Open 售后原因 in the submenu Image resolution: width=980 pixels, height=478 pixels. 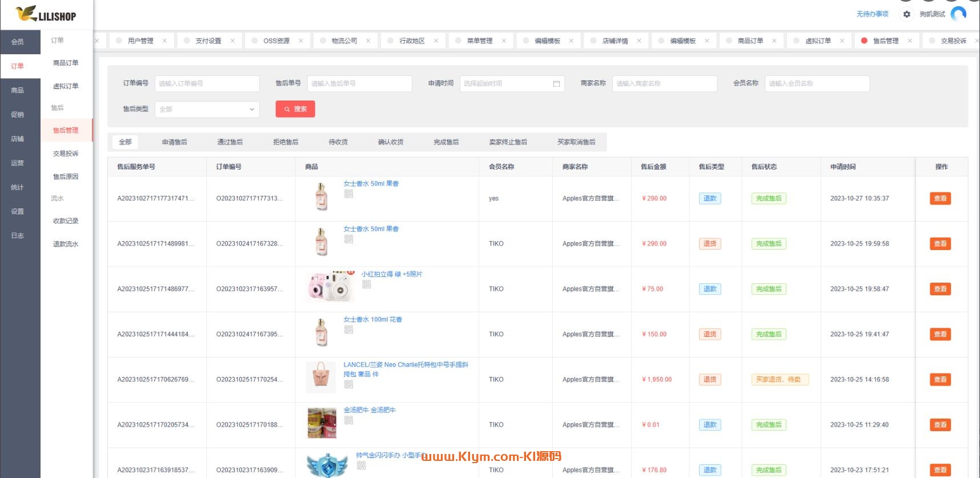coord(66,177)
